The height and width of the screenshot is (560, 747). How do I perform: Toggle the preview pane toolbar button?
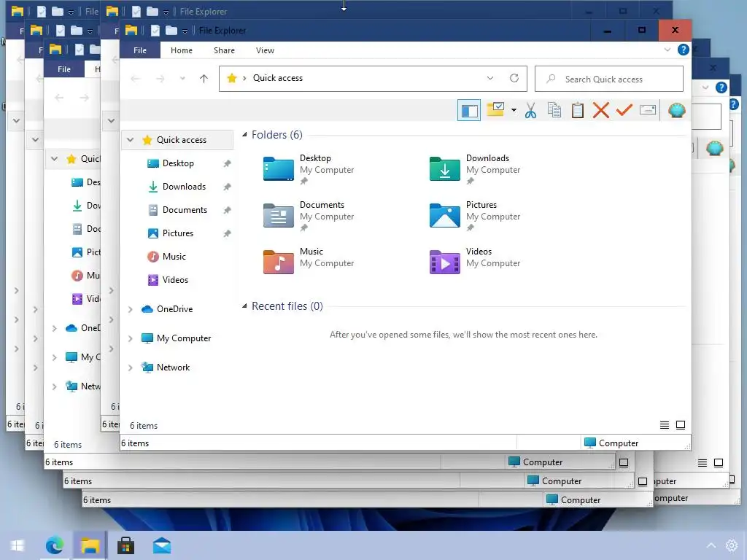[x=469, y=111]
